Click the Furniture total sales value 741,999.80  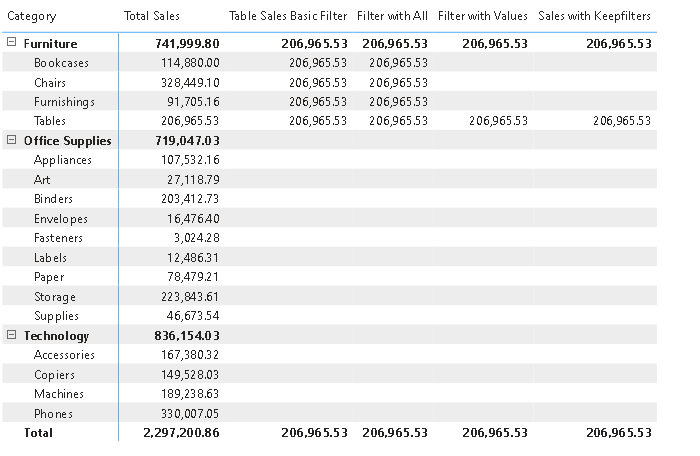(188, 44)
